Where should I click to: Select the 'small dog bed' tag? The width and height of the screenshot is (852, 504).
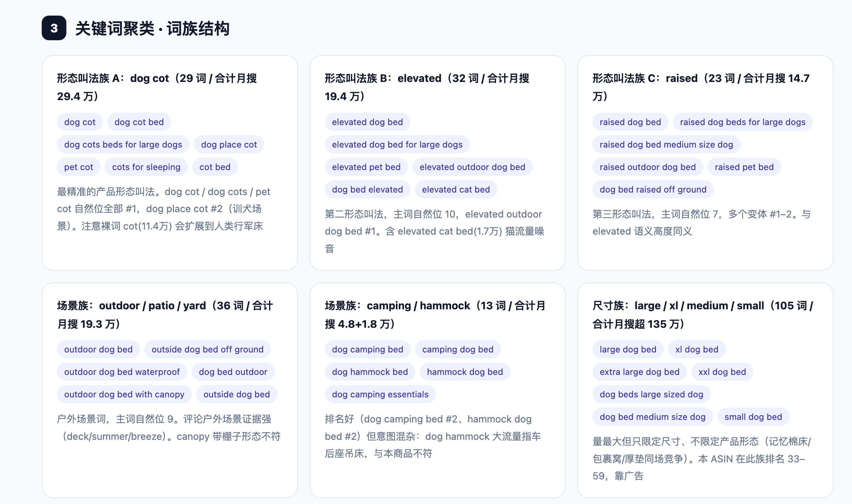tap(753, 417)
